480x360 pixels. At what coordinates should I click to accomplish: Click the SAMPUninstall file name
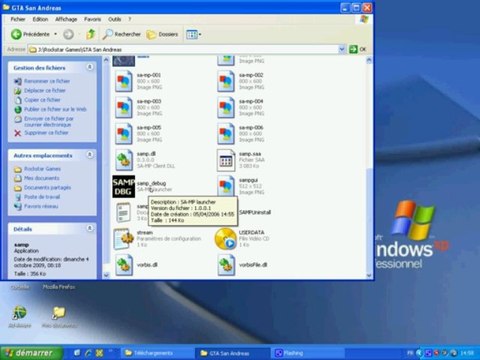click(x=255, y=212)
